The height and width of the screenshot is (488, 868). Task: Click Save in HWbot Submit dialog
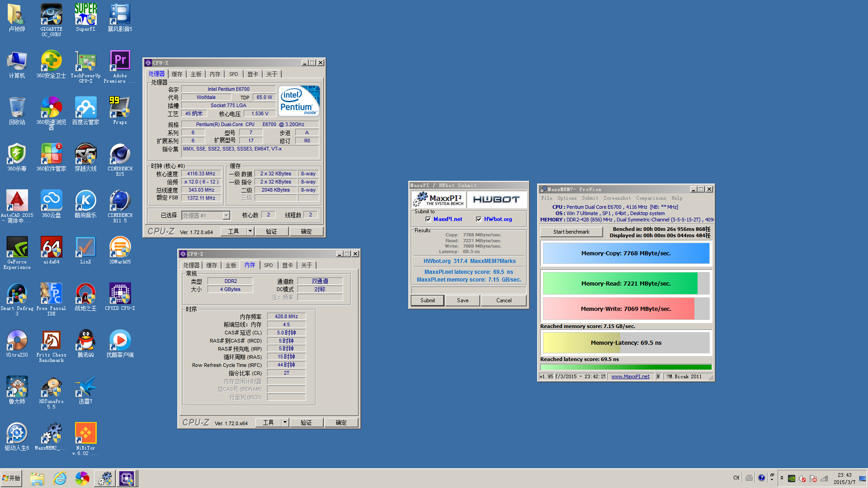coord(462,300)
